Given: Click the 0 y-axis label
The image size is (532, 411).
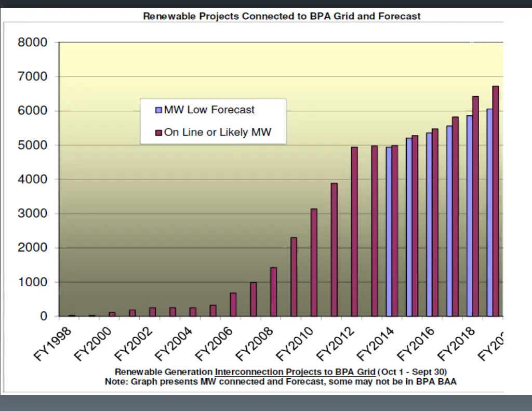Looking at the screenshot, I should (44, 316).
